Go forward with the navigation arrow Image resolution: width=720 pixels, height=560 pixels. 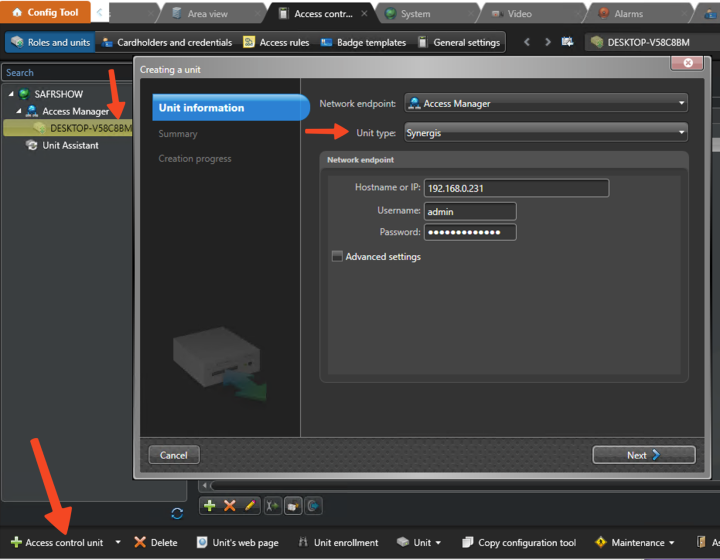[547, 42]
